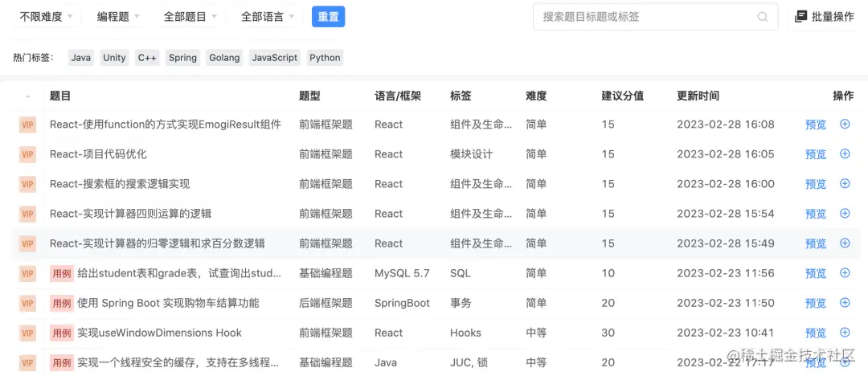Viewport: 868px width, 376px height.
Task: Add the Spring Boot 购物车结算 question via plus icon
Action: click(x=845, y=302)
